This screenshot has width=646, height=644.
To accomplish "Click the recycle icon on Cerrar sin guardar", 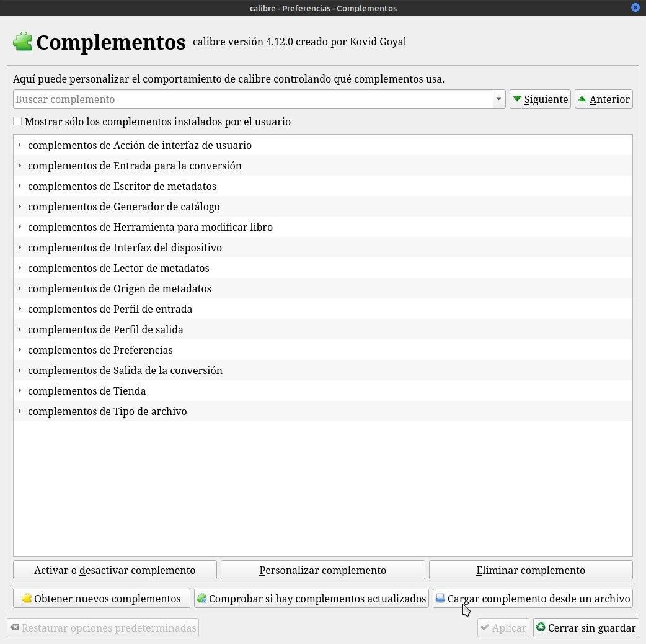I will pos(541,627).
